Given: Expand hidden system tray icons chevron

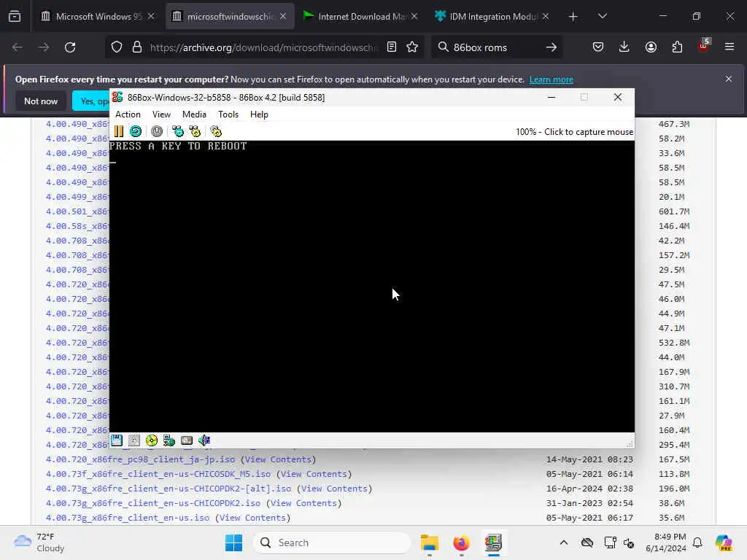Looking at the screenshot, I should point(564,542).
